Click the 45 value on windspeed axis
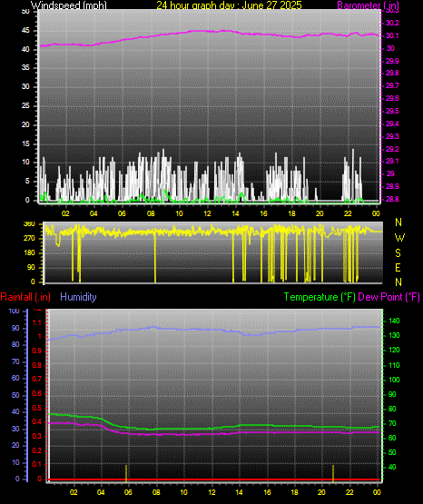 tap(25, 31)
